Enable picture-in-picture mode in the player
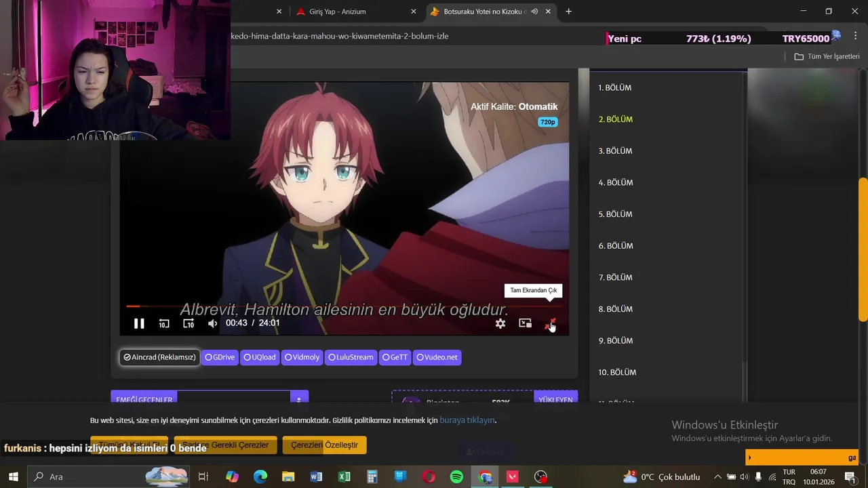 point(525,323)
